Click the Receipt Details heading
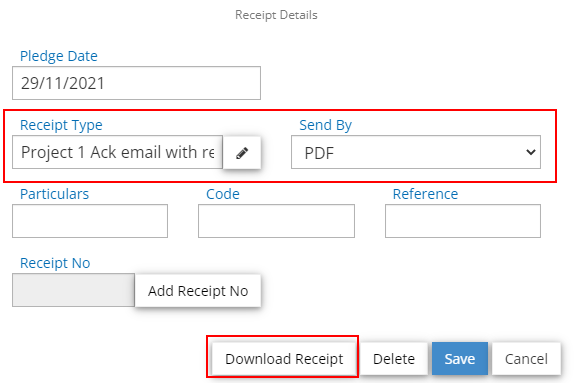 pyautogui.click(x=276, y=15)
